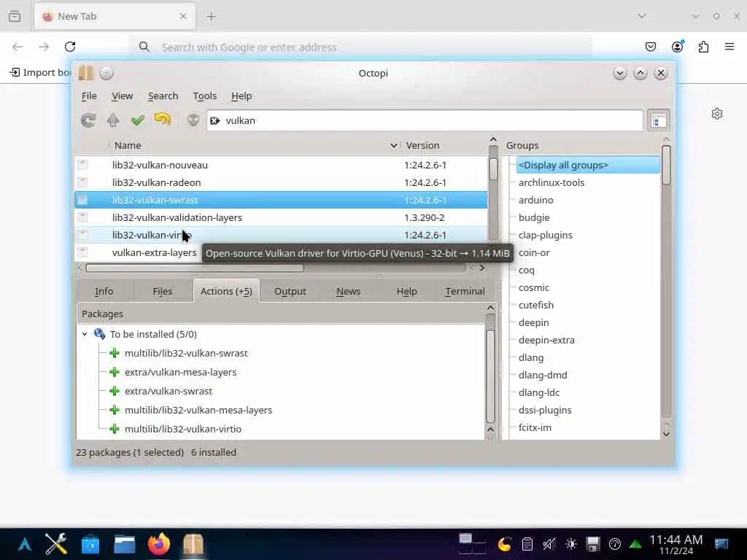Screen dimensions: 747x560
Task: Apply pending actions with green checkmark
Action: [x=138, y=120]
